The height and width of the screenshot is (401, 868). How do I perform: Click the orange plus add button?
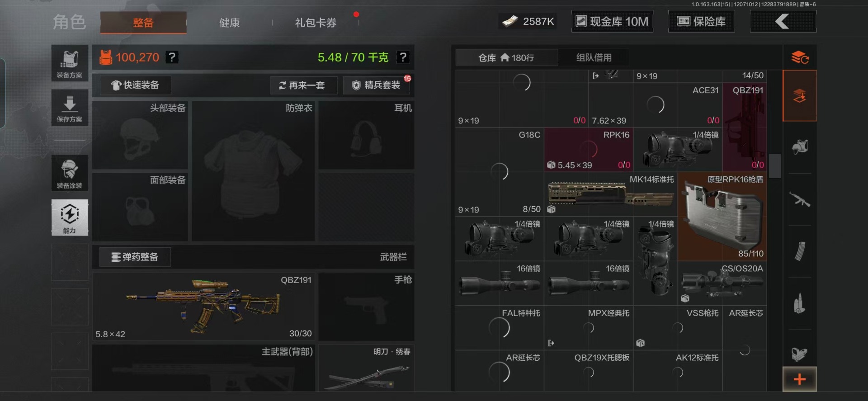tap(799, 379)
